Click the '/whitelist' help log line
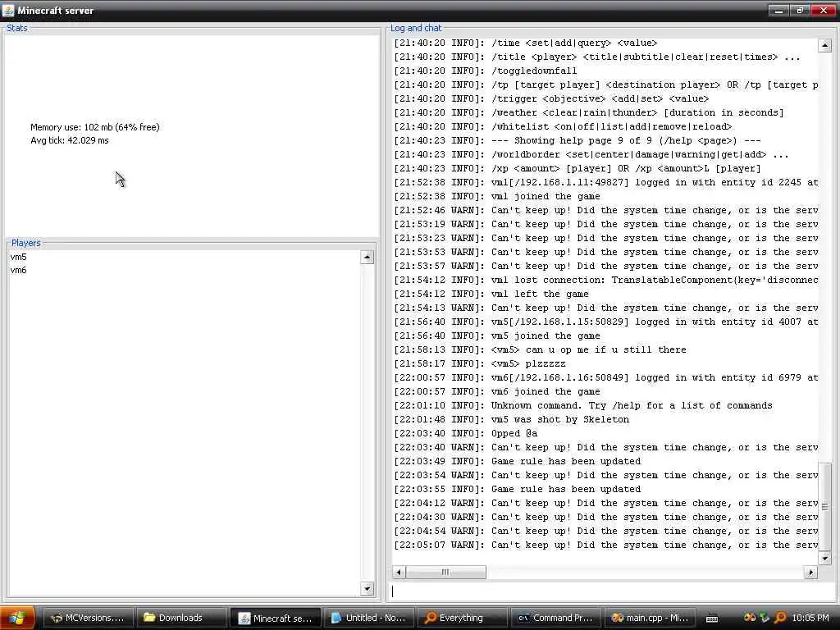The height and width of the screenshot is (630, 840). [563, 126]
